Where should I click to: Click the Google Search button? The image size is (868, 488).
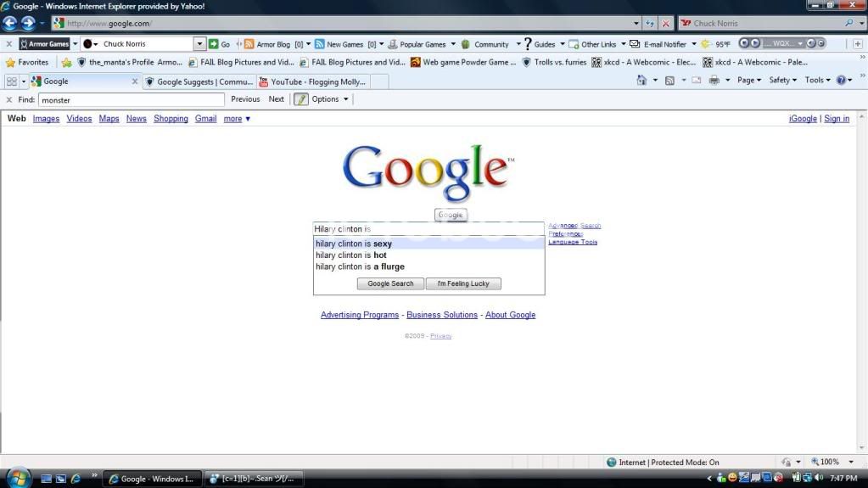click(x=390, y=283)
